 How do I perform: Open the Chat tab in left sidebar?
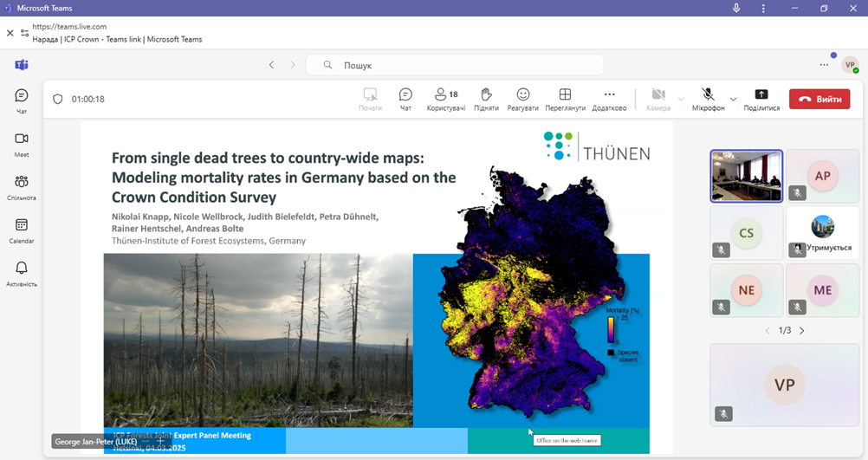(21, 101)
